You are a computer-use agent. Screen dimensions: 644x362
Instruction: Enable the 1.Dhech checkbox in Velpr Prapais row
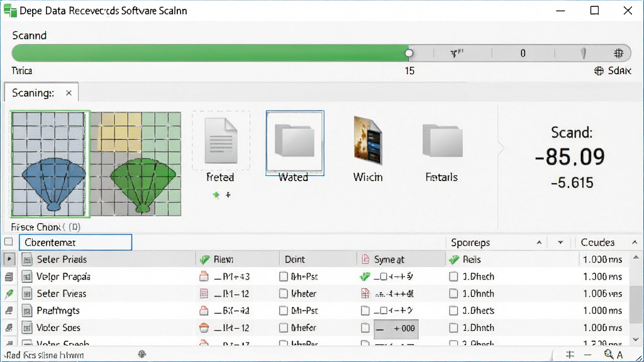pyautogui.click(x=453, y=277)
